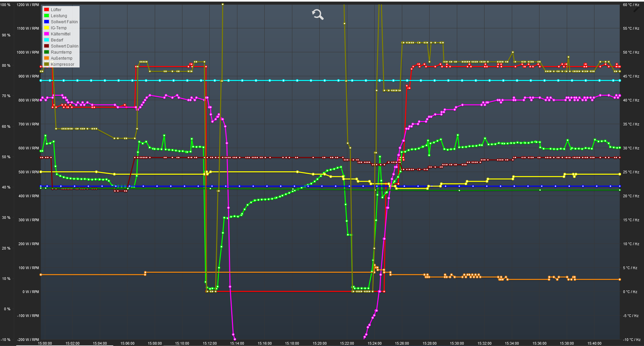Toggle the Sollwert Faikin legend entry
The width and height of the screenshot is (644, 346).
(64, 22)
